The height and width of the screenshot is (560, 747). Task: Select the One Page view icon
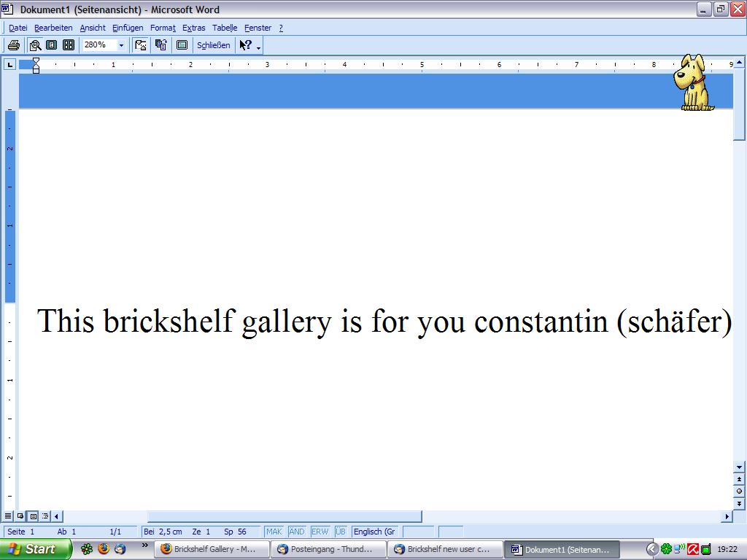[52, 45]
